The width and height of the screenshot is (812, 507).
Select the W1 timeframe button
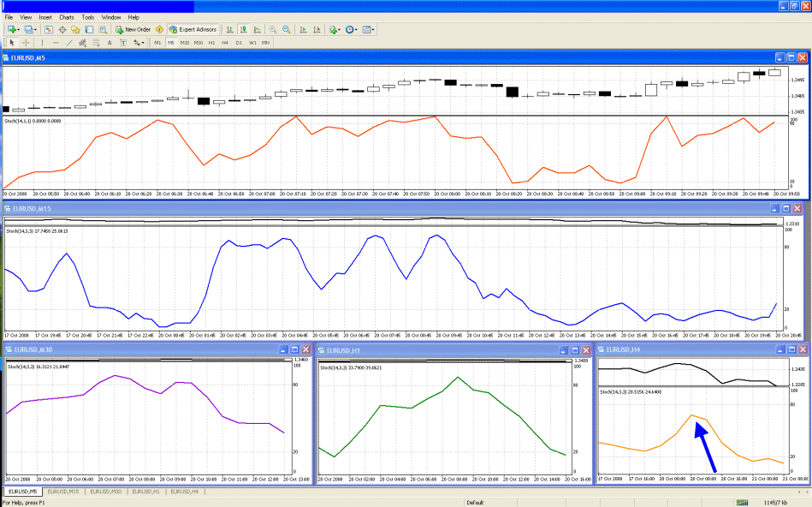coord(252,43)
